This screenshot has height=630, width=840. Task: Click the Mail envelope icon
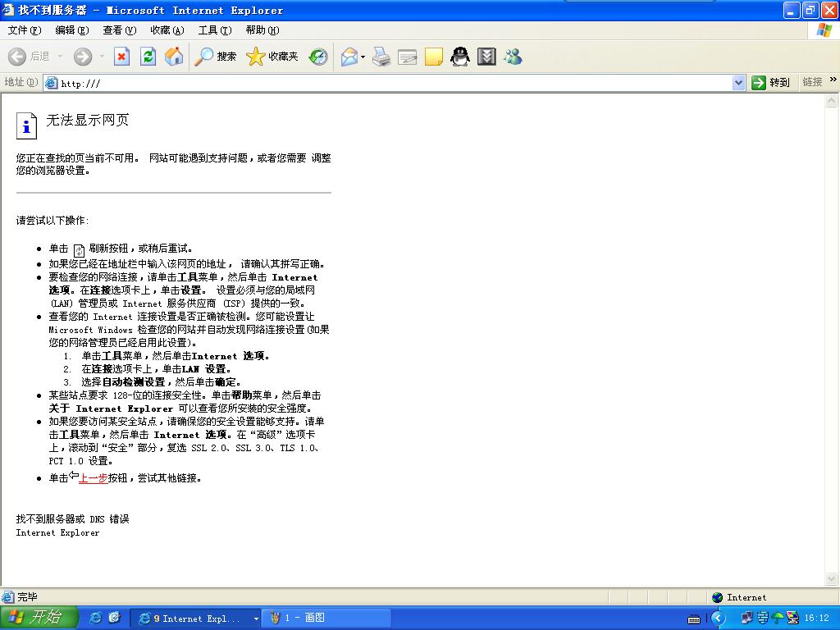click(349, 57)
